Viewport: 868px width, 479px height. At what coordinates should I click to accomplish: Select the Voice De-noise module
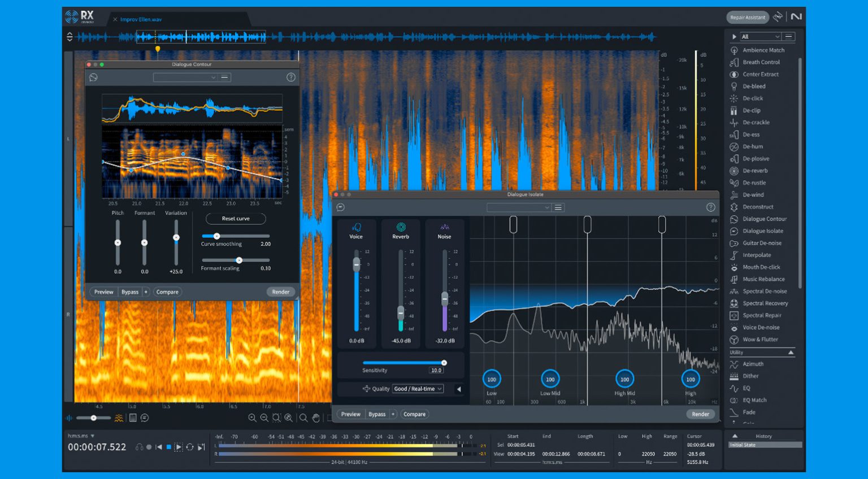758,328
